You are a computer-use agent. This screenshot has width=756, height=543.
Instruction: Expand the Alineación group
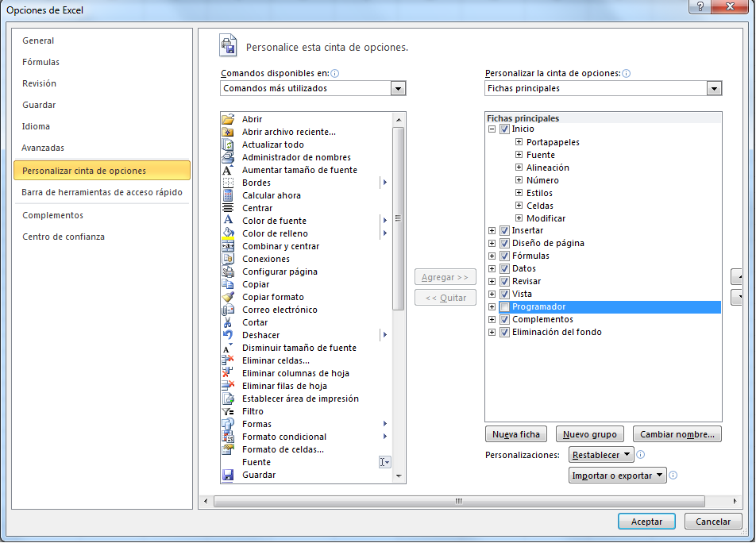click(519, 168)
